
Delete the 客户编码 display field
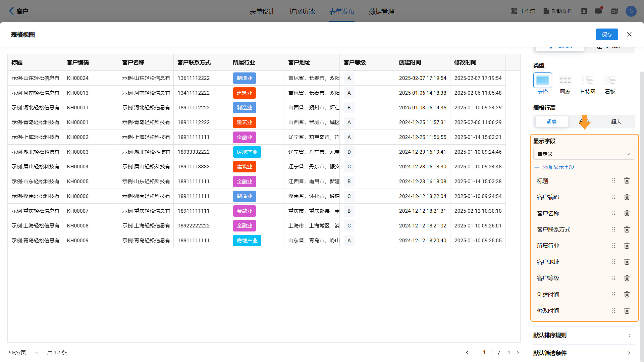pos(627,197)
